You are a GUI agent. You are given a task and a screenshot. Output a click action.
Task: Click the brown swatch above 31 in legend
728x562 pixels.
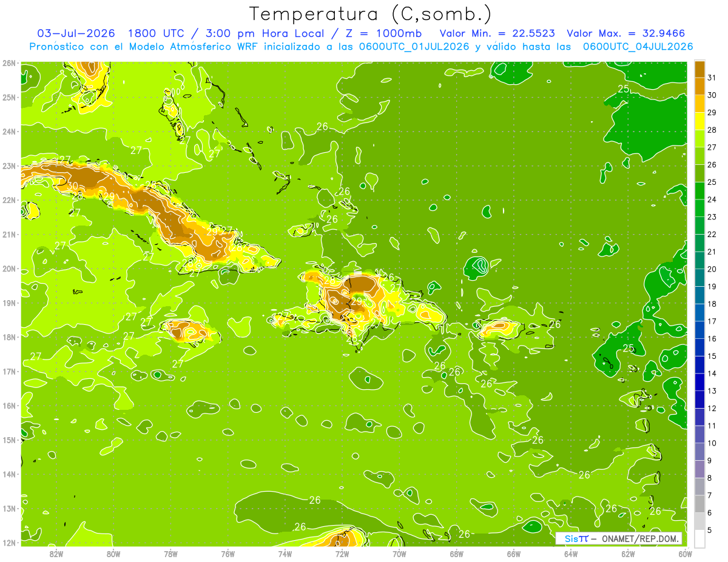[699, 69]
